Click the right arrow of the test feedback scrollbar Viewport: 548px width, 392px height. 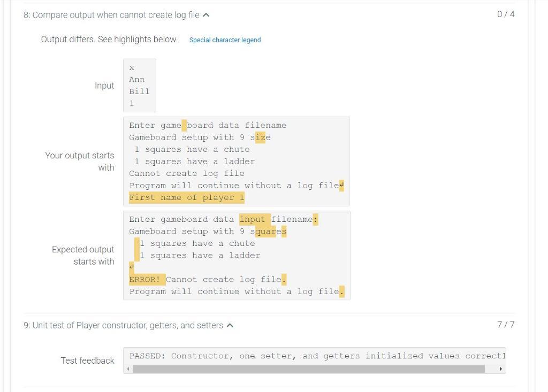[501, 368]
